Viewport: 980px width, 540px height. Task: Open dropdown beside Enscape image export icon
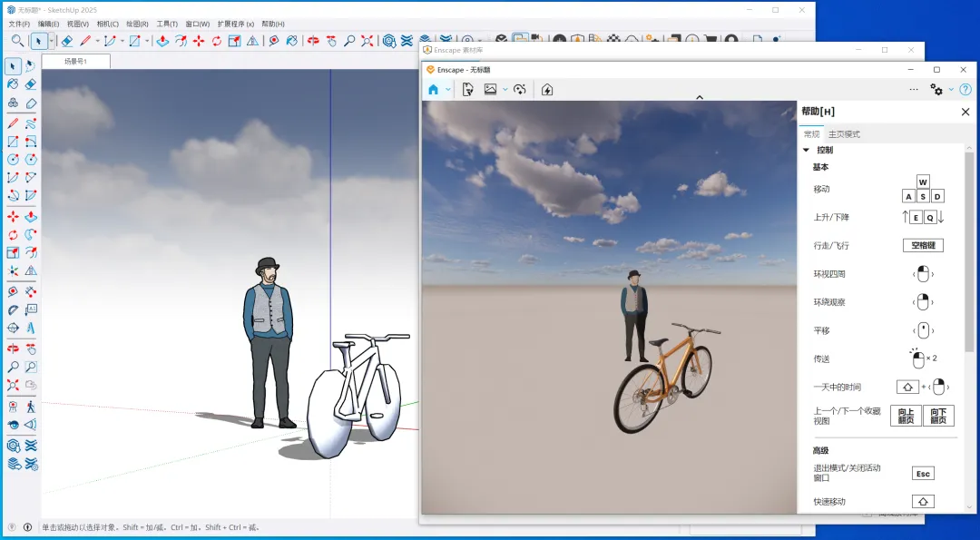pyautogui.click(x=505, y=90)
